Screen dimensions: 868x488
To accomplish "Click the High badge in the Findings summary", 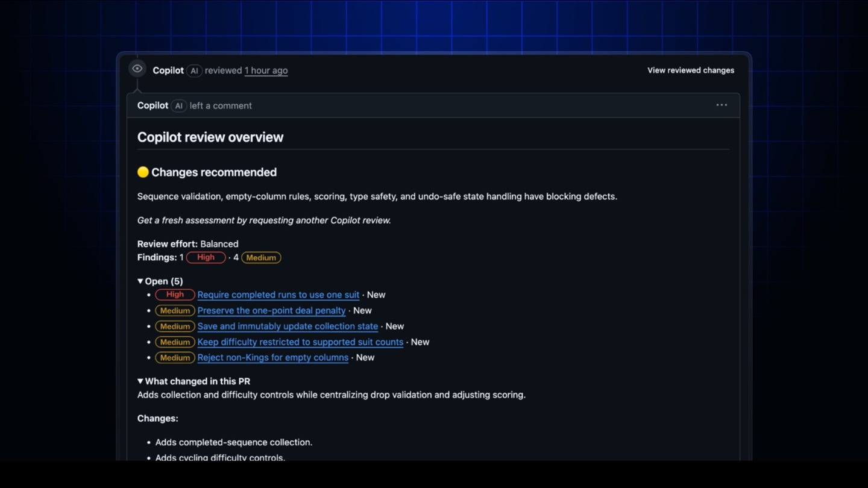I will [x=206, y=257].
